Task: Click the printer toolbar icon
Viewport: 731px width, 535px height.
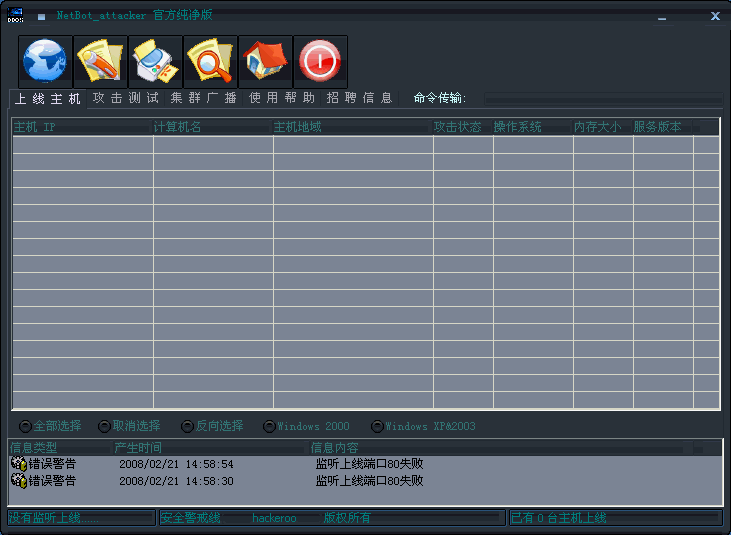Action: coord(155,62)
